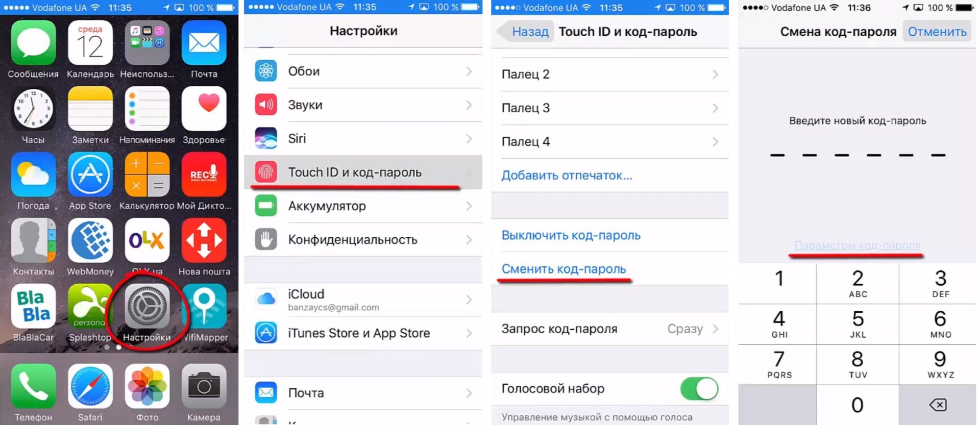Cancel passcode change with Отменить
The height and width of the screenshot is (425, 980).
(937, 32)
